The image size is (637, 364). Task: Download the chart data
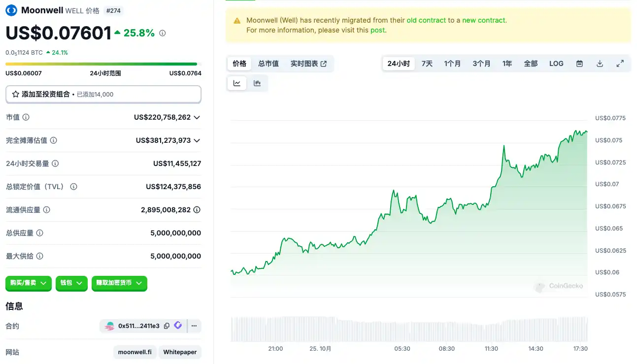600,64
